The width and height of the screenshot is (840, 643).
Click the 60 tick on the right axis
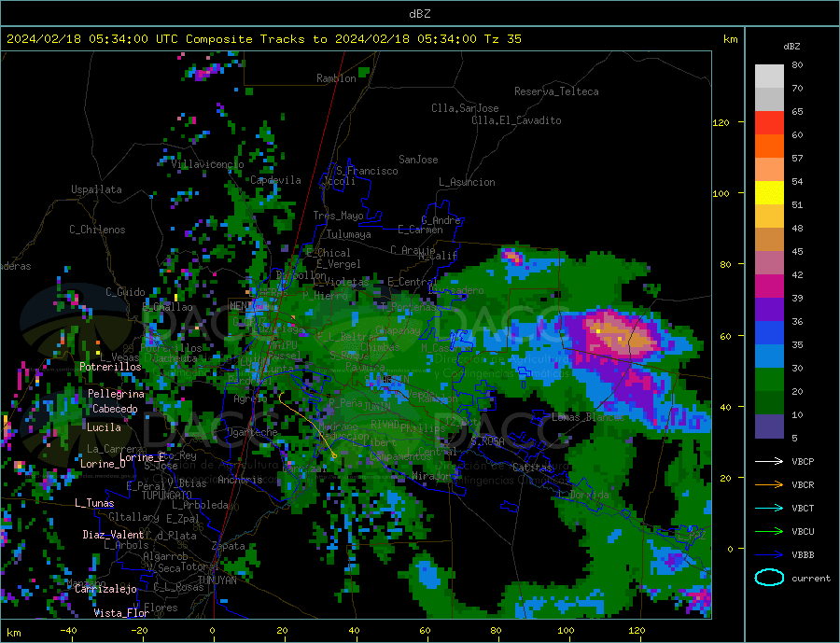click(725, 337)
